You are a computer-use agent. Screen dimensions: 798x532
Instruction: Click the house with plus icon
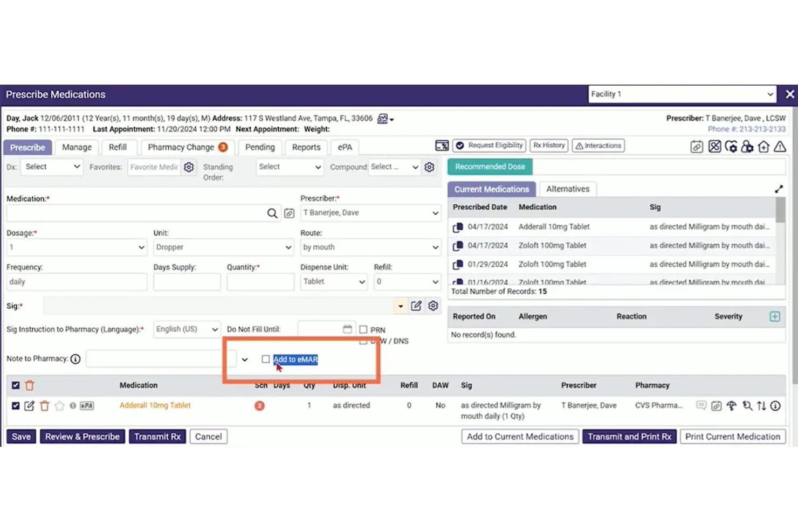point(763,147)
